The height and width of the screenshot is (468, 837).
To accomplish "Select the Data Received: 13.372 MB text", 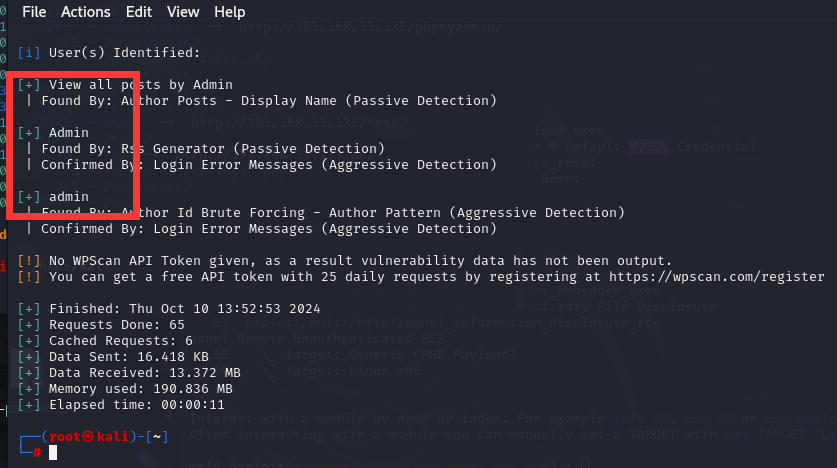I will 145,373.
